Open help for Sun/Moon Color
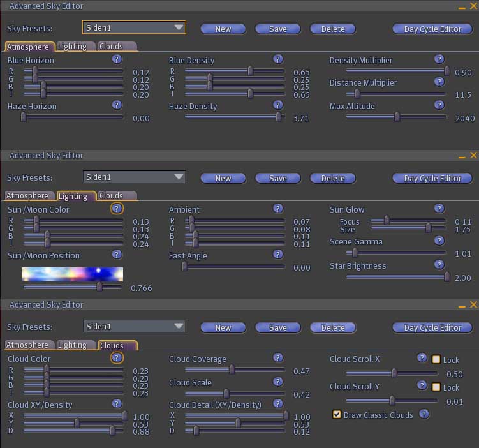The height and width of the screenshot is (448, 479). click(x=117, y=209)
